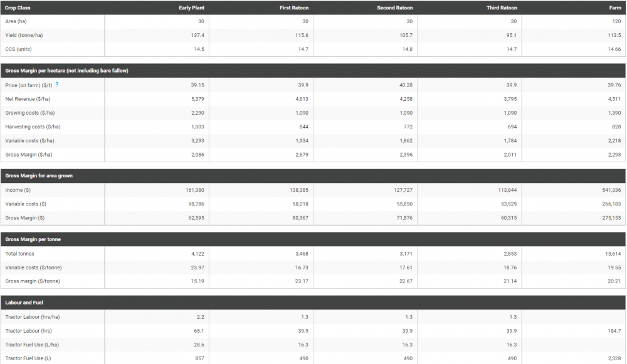Select the Harvesting costs ($/ha) row label
This screenshot has width=627, height=364.
point(33,127)
